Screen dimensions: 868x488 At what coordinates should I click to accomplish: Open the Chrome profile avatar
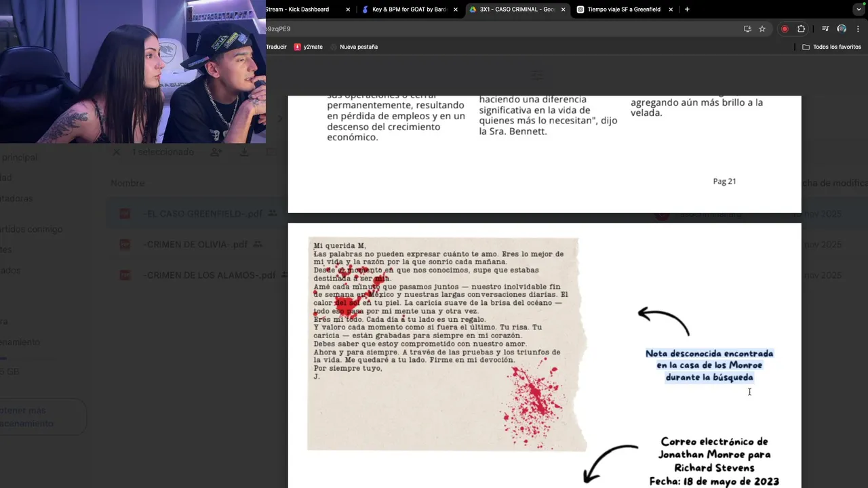pyautogui.click(x=842, y=29)
